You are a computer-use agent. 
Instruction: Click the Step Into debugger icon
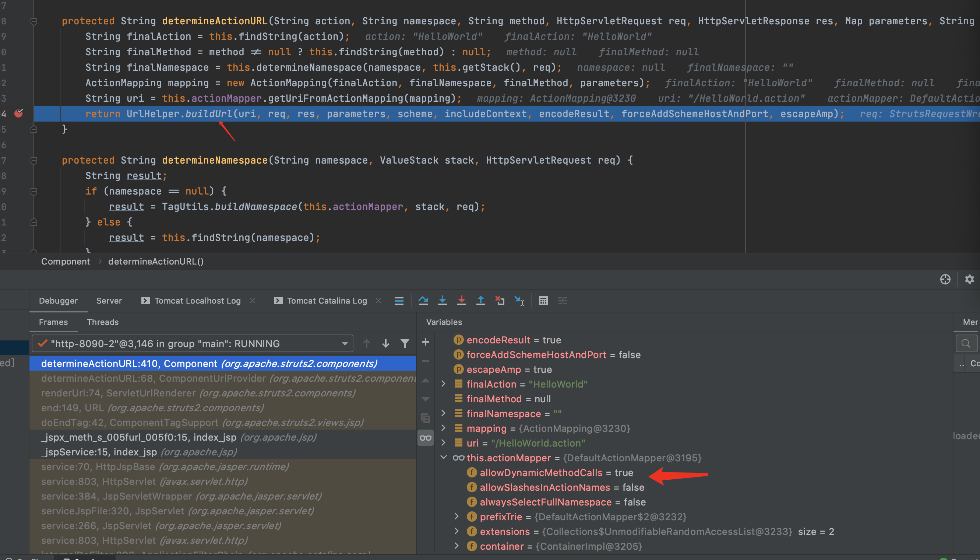[x=443, y=300]
